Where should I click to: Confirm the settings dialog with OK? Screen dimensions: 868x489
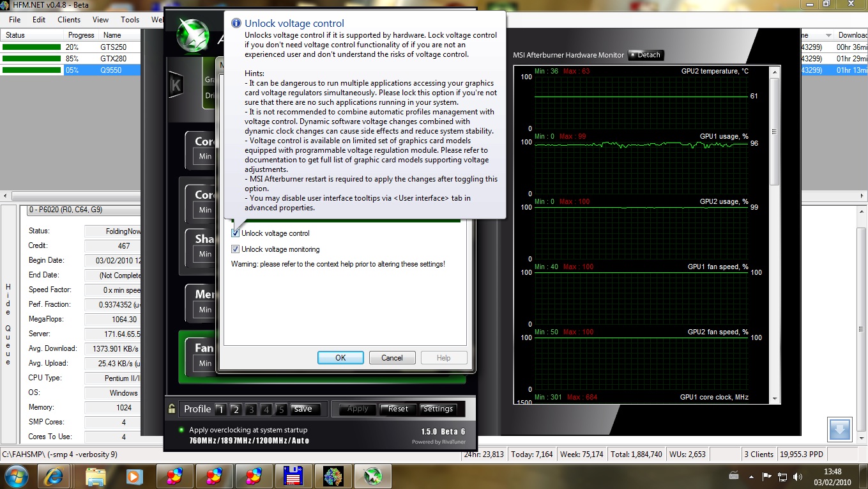click(340, 358)
